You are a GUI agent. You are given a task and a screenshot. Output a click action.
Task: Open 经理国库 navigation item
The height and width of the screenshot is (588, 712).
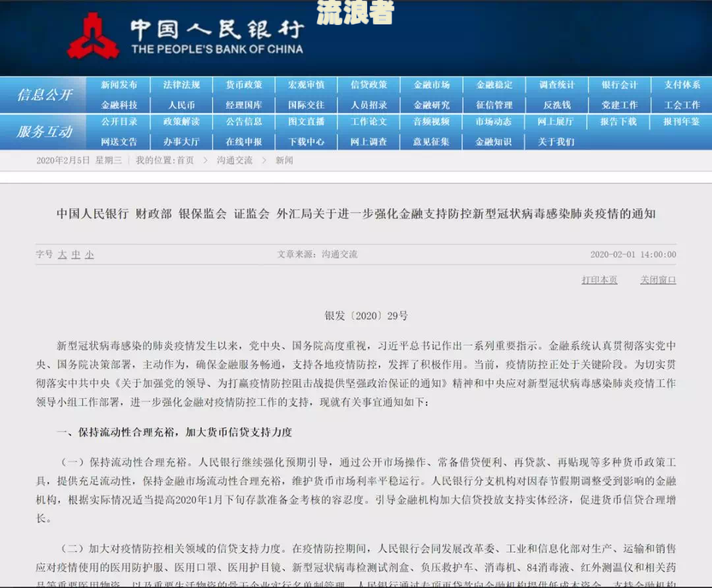pos(245,105)
